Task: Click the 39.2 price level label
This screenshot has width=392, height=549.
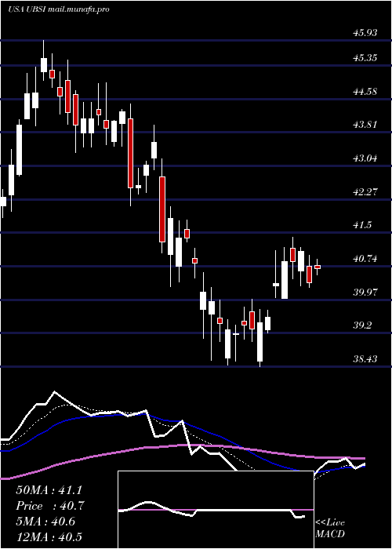Action: [362, 325]
